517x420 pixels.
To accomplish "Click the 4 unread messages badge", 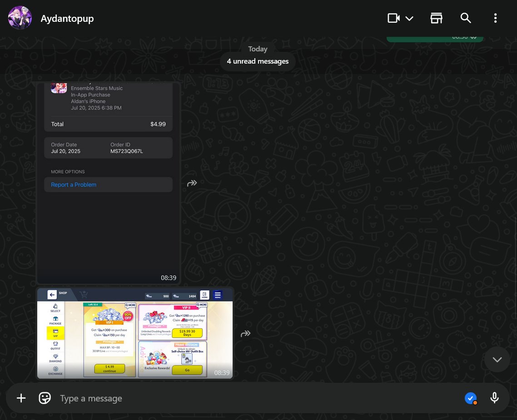I will [x=258, y=61].
